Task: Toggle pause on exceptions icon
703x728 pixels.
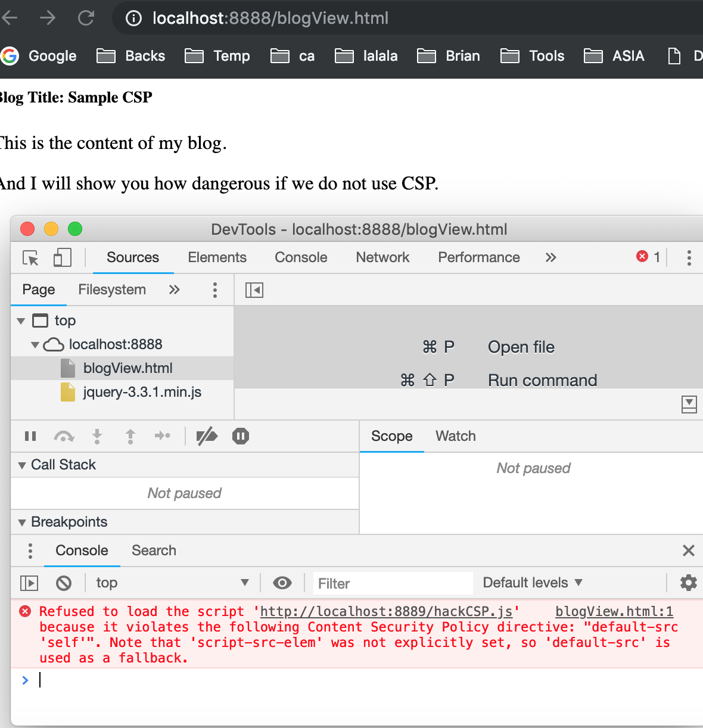Action: click(241, 436)
